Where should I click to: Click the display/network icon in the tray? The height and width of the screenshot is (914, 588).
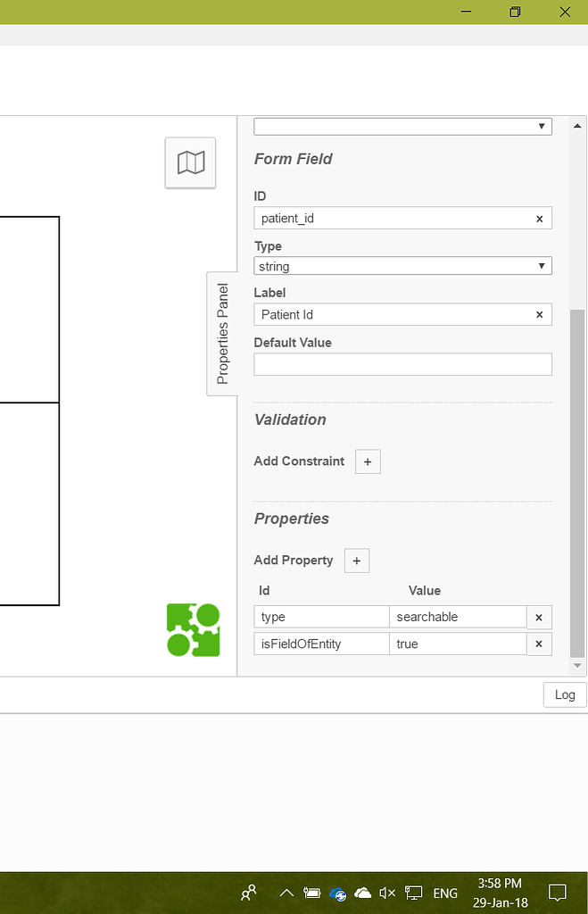[412, 893]
